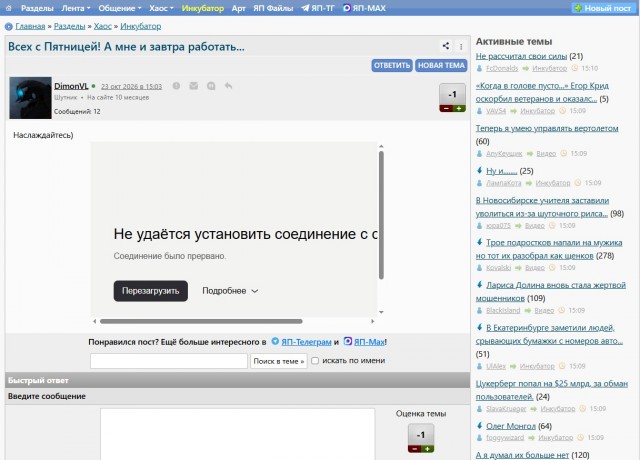
Task: Click the 'Поиск в теме »' button
Action: tap(279, 361)
